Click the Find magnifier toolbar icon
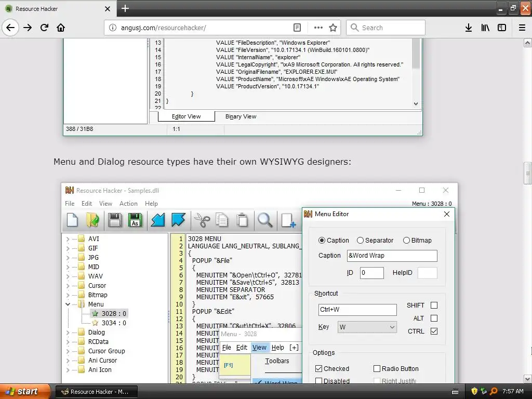The height and width of the screenshot is (399, 532). [265, 220]
